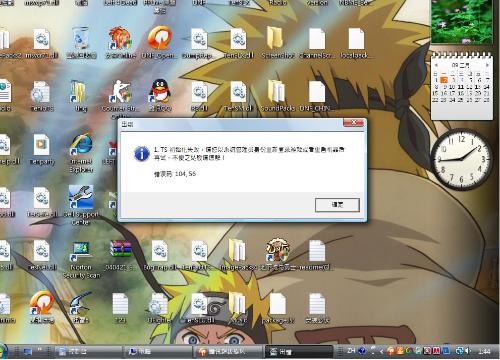The height and width of the screenshot is (360, 500).
Task: Select the ChannelSvr file icon
Action: click(x=316, y=42)
